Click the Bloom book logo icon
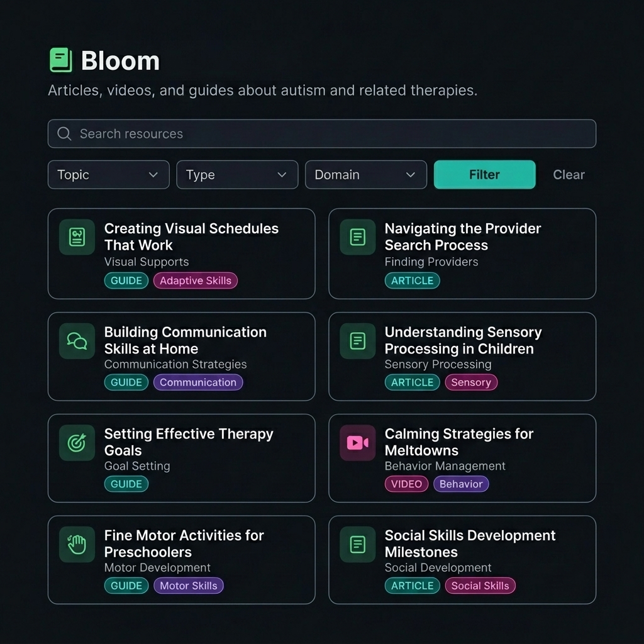644x644 pixels. coord(61,60)
